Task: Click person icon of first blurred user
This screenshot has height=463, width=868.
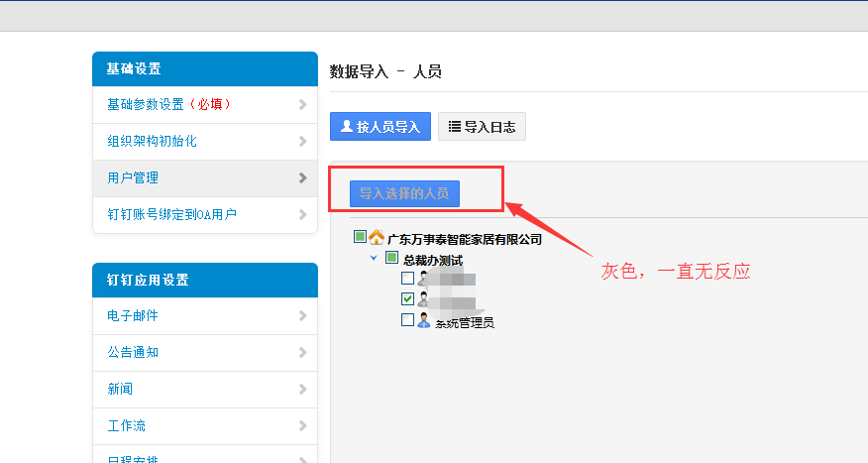Action: point(423,279)
